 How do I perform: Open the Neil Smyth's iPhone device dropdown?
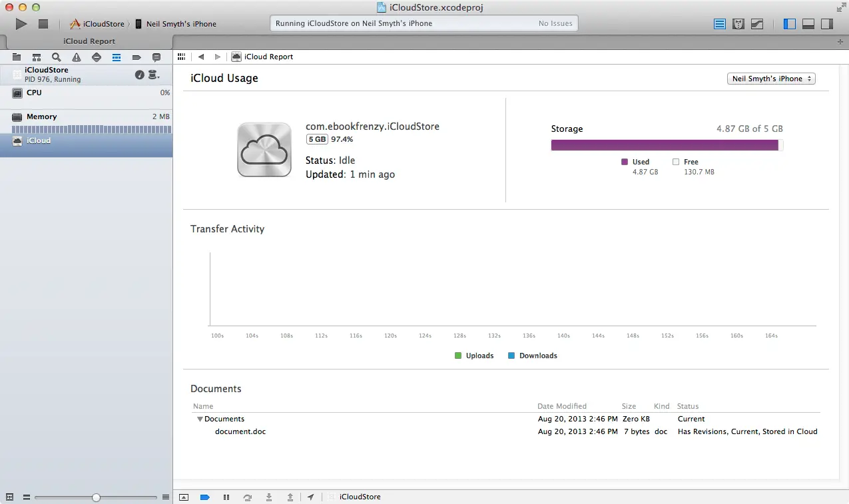click(771, 79)
